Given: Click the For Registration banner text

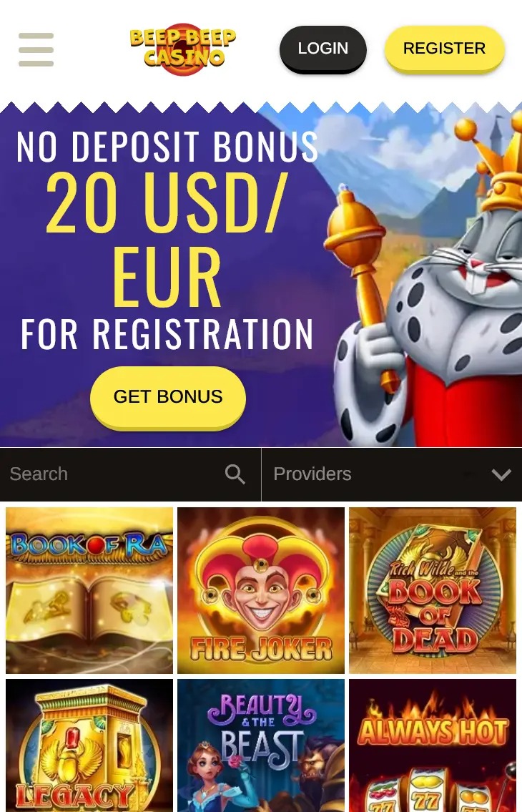Looking at the screenshot, I should [x=167, y=334].
